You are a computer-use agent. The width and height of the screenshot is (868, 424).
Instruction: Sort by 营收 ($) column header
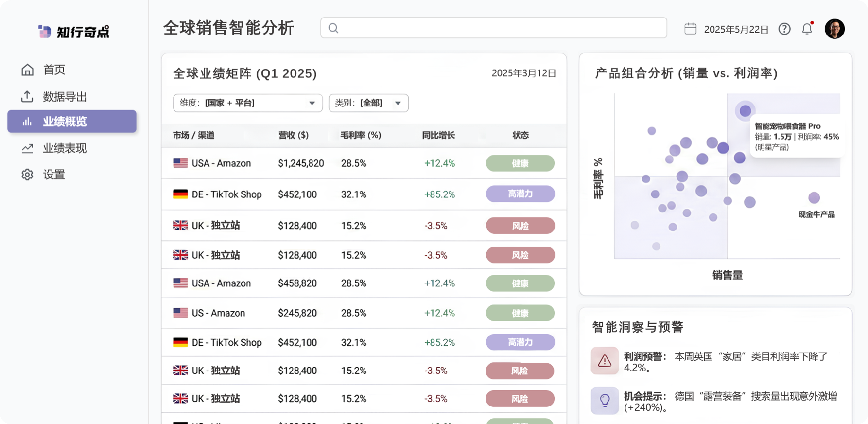(x=294, y=135)
